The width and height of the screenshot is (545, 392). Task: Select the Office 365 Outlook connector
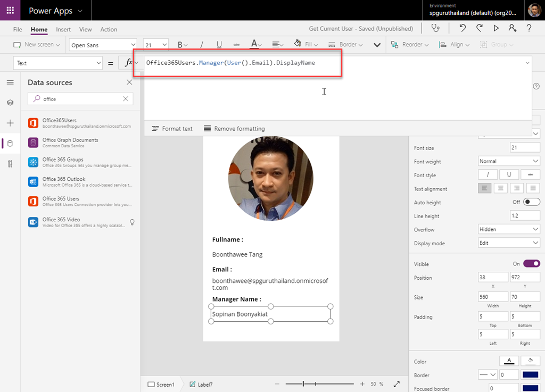point(80,181)
